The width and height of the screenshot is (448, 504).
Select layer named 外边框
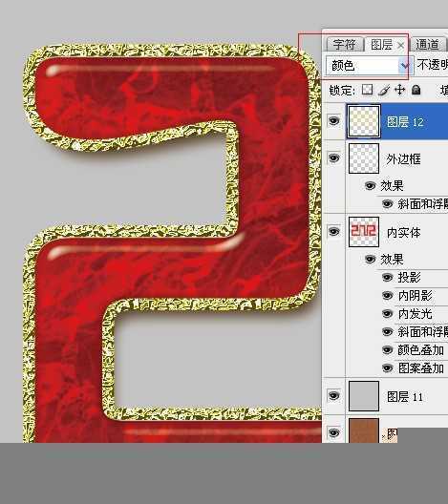click(403, 158)
